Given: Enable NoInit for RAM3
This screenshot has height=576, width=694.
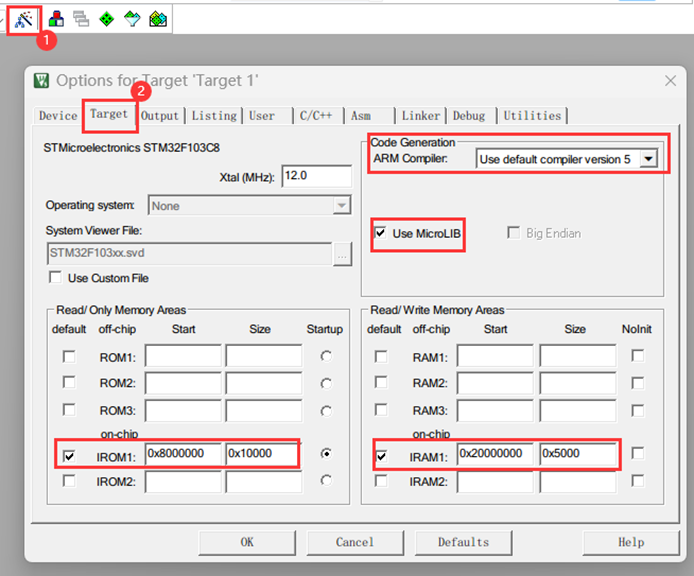Looking at the screenshot, I should click(638, 410).
